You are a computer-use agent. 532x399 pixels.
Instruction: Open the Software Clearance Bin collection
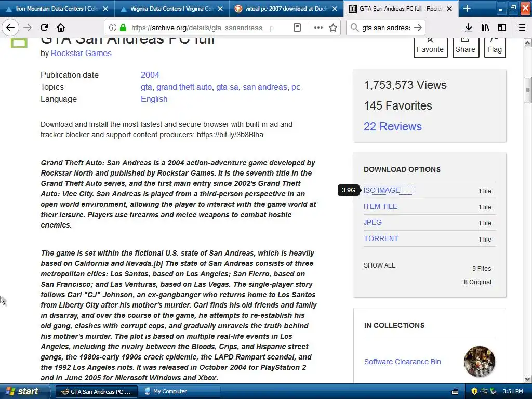(403, 362)
